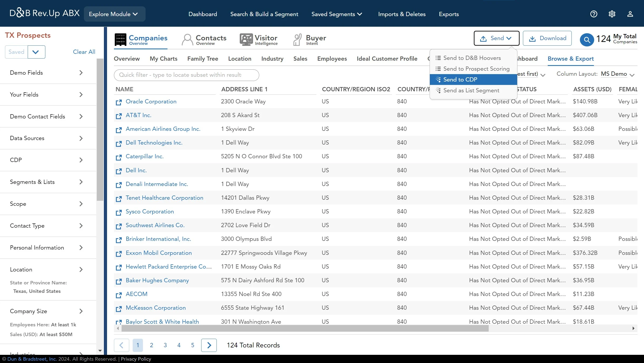Select Send to Prospect Scoring option
This screenshot has width=644, height=363.
473,69
